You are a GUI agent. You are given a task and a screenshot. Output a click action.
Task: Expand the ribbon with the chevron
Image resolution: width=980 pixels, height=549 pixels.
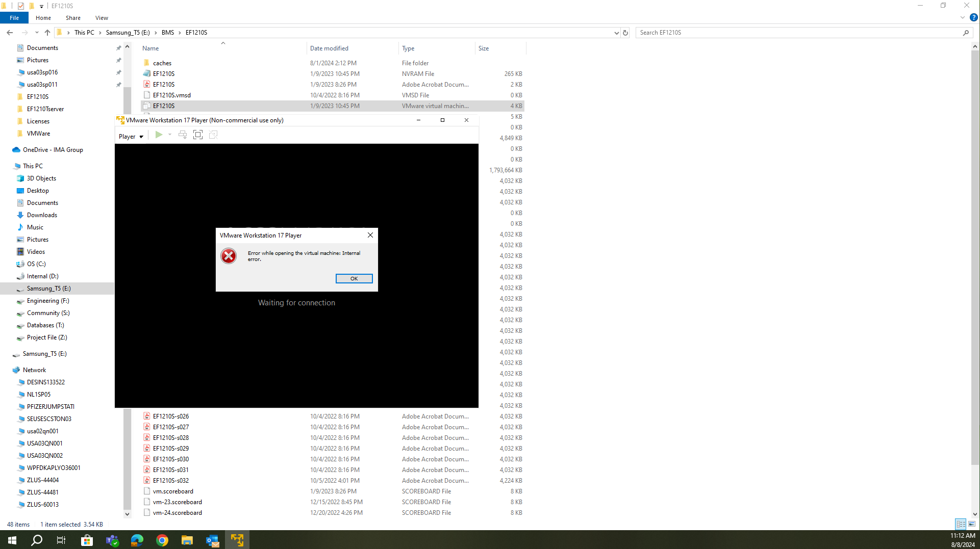pyautogui.click(x=963, y=17)
